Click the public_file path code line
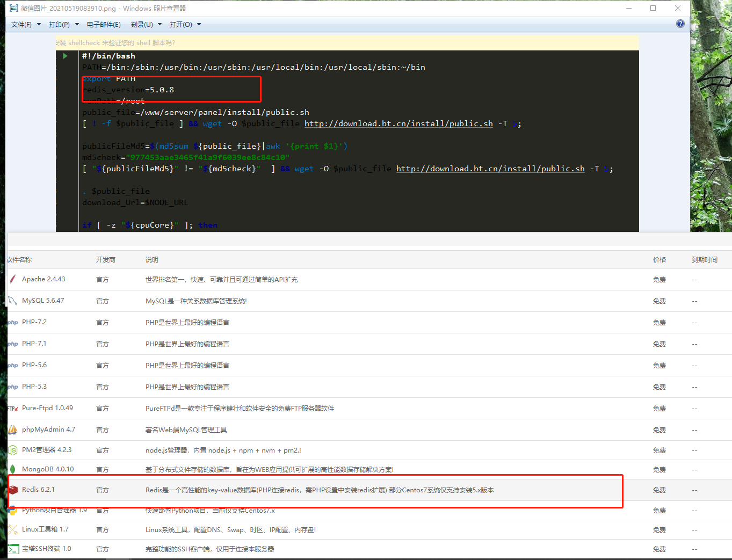The image size is (732, 560). 195,112
